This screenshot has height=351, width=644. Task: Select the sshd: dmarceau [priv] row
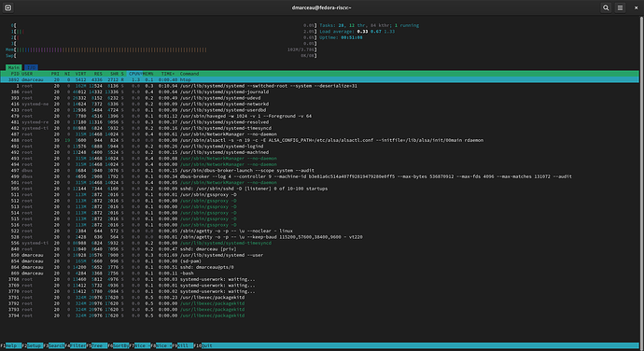(319, 249)
